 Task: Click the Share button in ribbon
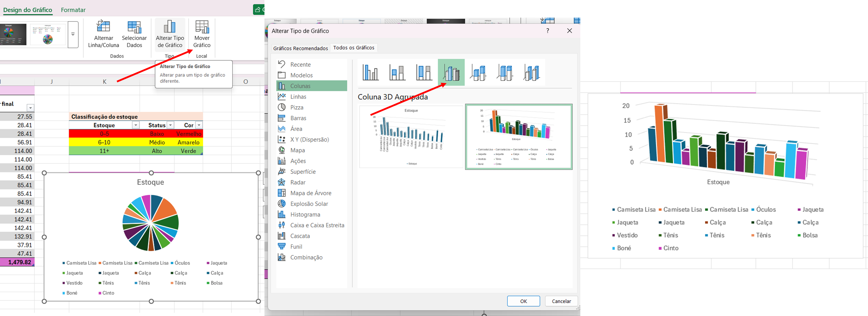point(259,9)
